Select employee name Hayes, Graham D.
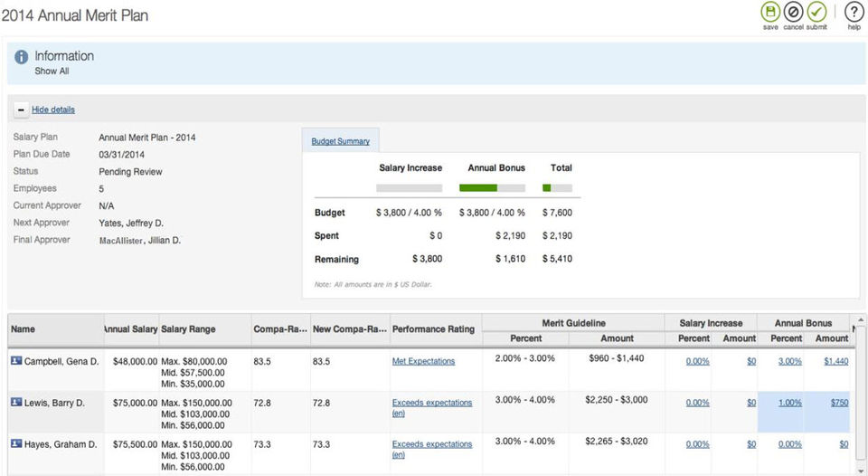Image resolution: width=868 pixels, height=476 pixels. coord(61,444)
